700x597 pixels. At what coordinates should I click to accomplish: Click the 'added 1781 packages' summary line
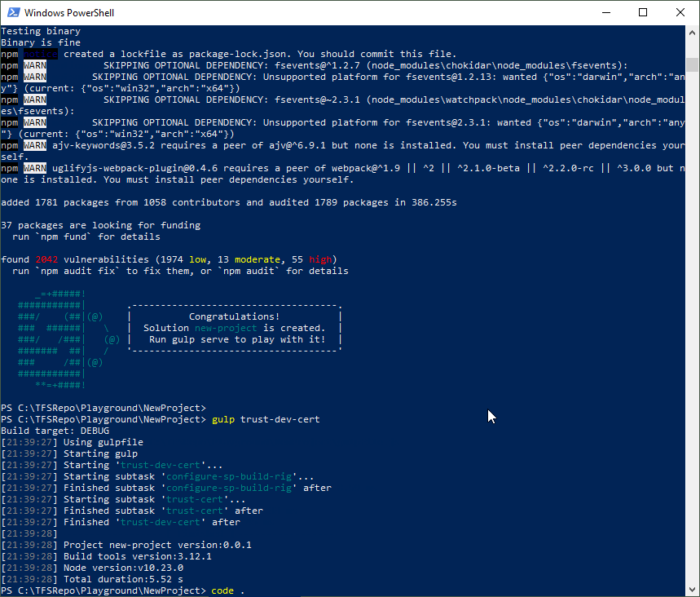pyautogui.click(x=228, y=202)
